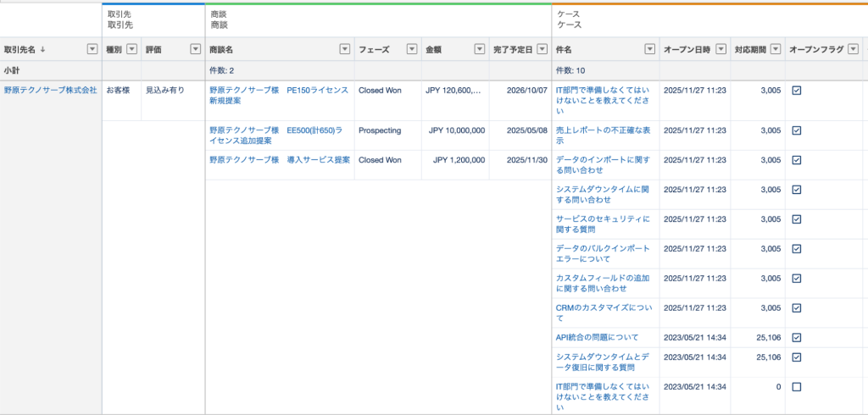Expand the 評価 column filter arrow
This screenshot has height=415, width=868.
click(x=195, y=50)
